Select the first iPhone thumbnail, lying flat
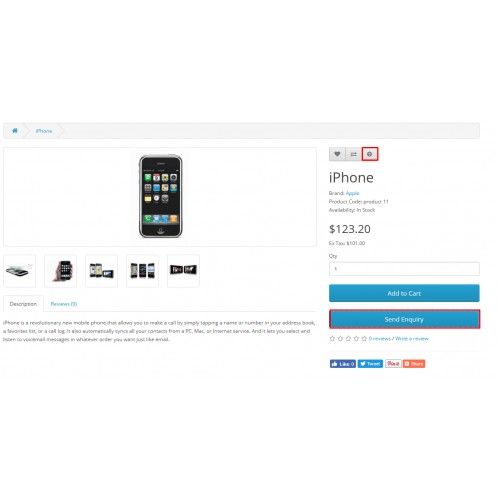This screenshot has height=500, width=500. pos(19,271)
